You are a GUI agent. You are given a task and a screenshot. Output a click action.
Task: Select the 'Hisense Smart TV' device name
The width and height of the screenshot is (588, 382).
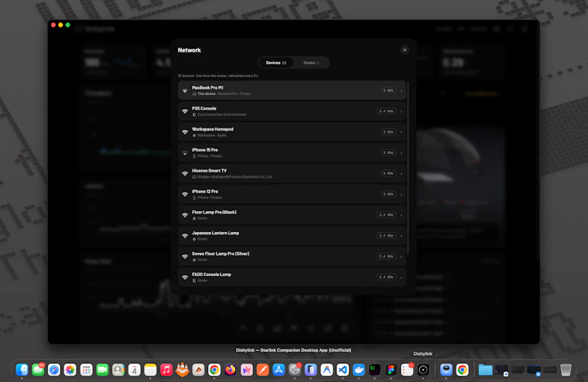tap(209, 171)
